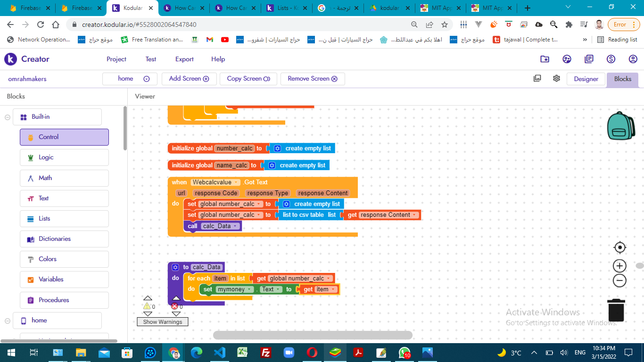644x362 pixels.
Task: Open the Webcalcvalue component dropdown
Action: 216,182
